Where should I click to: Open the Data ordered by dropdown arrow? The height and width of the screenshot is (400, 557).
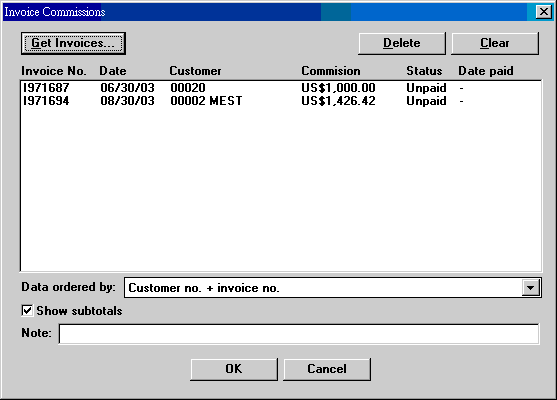point(530,288)
